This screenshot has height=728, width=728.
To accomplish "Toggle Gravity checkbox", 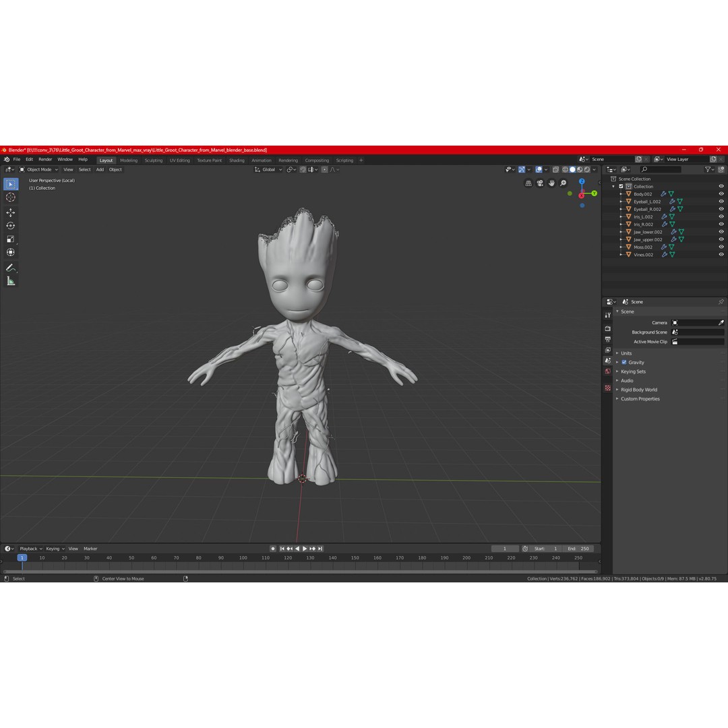I will (624, 363).
